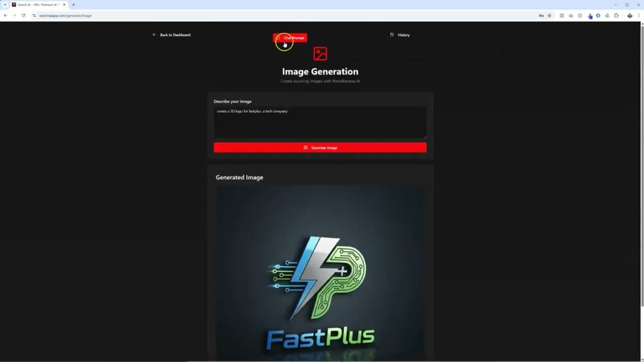Click the gray square extension icon before the pen

click(x=580, y=16)
